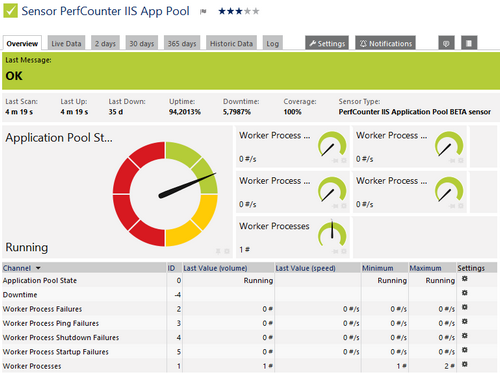The width and height of the screenshot is (500, 374).
Task: Sort by the Minimum column header
Action: (378, 268)
